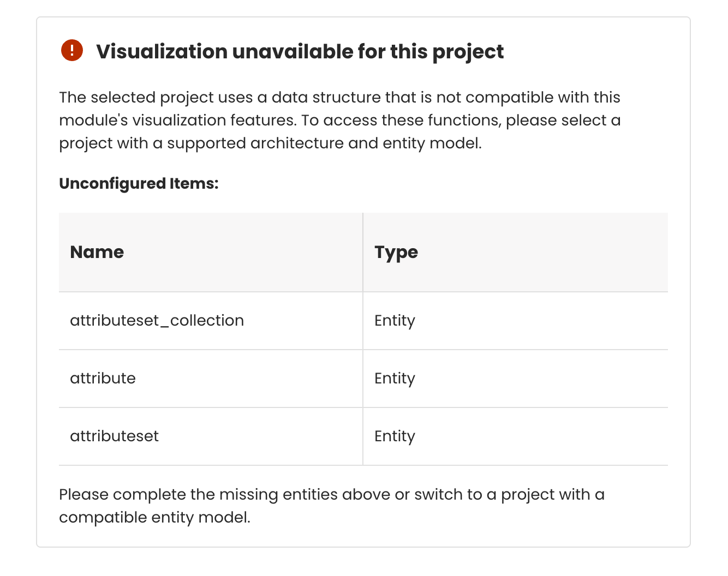Screen dimensions: 728x576
Task: Click Entity type in attributeset row
Action: [x=395, y=436]
